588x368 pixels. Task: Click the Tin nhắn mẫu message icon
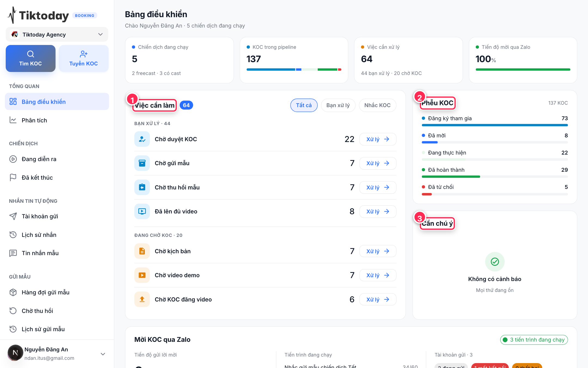pyautogui.click(x=13, y=253)
